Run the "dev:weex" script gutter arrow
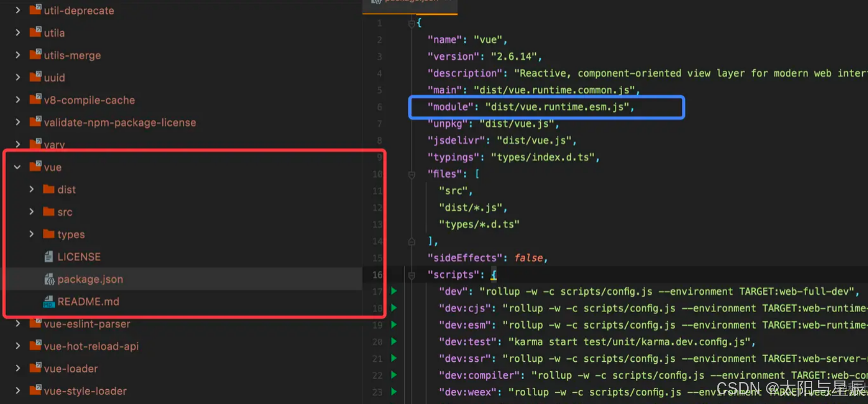The width and height of the screenshot is (868, 404). point(394,392)
